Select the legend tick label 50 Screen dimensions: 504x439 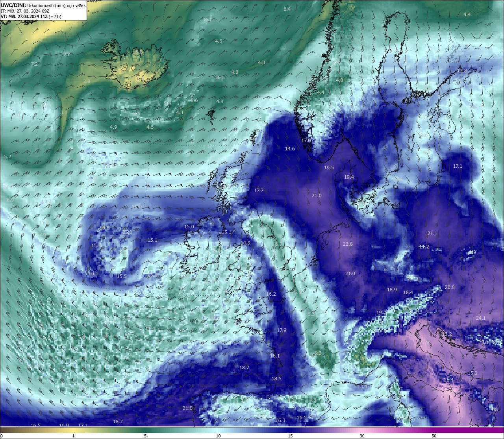tap(434, 436)
